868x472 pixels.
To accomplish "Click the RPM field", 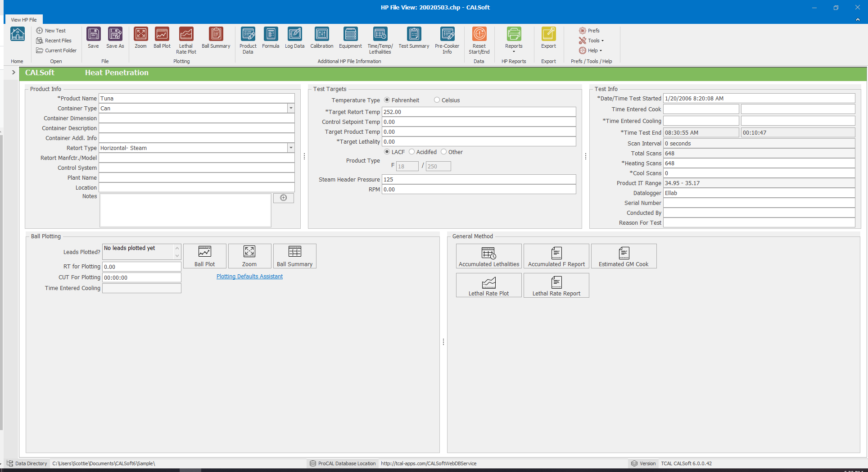I will [479, 189].
